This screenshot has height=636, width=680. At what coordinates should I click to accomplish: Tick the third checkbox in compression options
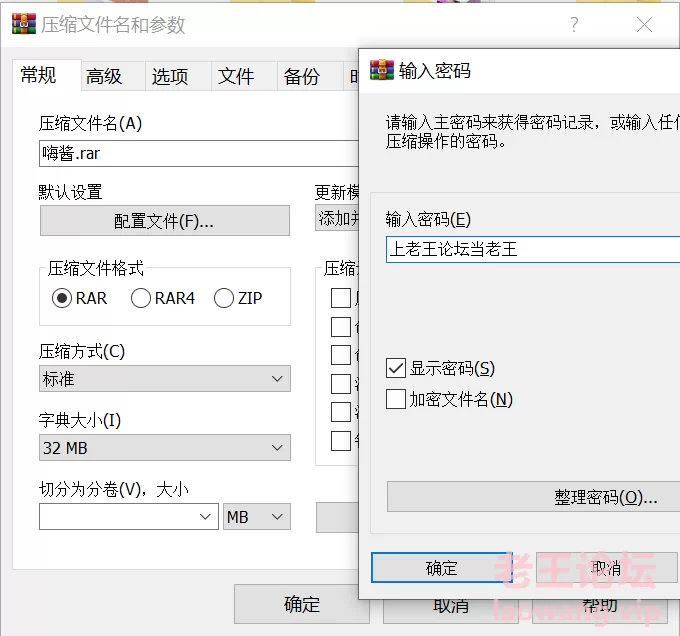tap(341, 355)
